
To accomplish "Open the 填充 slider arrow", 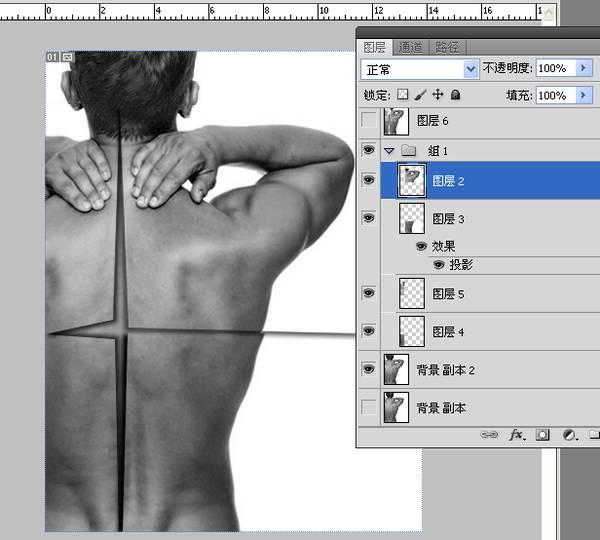I will (584, 95).
